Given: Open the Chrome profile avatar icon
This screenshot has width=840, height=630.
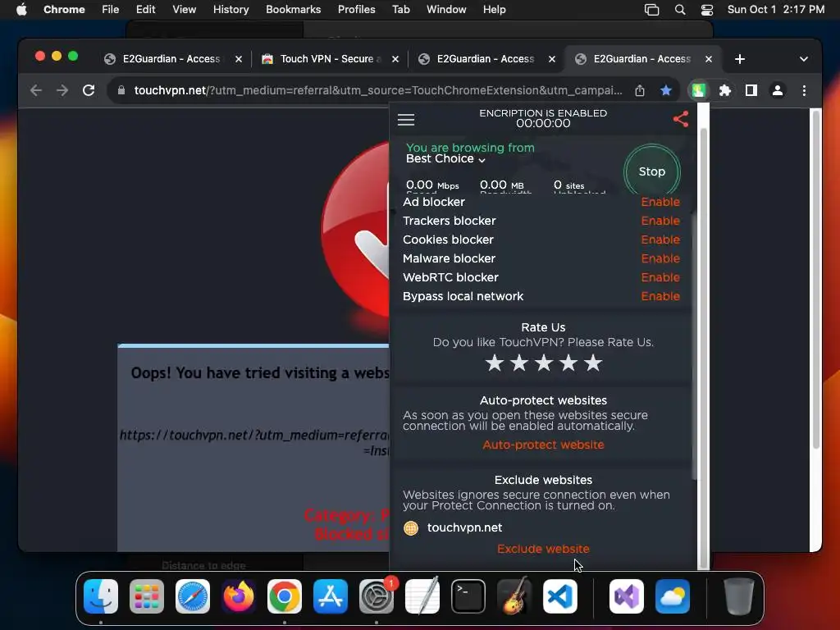Looking at the screenshot, I should (778, 90).
